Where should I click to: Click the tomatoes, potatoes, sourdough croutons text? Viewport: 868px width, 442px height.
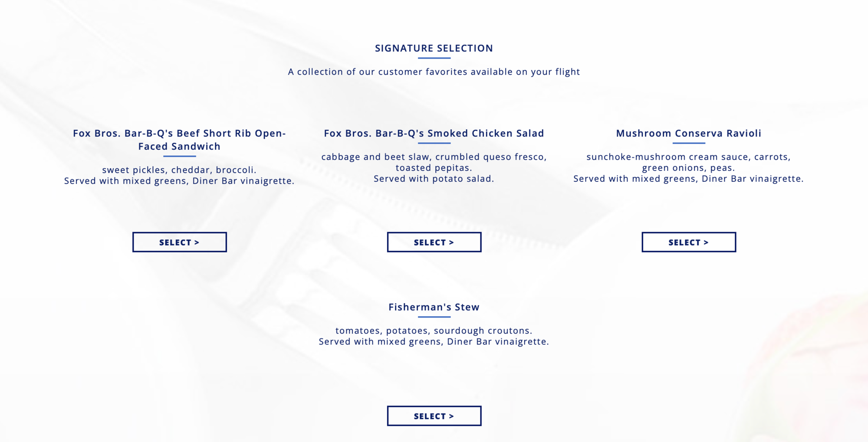coord(434,331)
